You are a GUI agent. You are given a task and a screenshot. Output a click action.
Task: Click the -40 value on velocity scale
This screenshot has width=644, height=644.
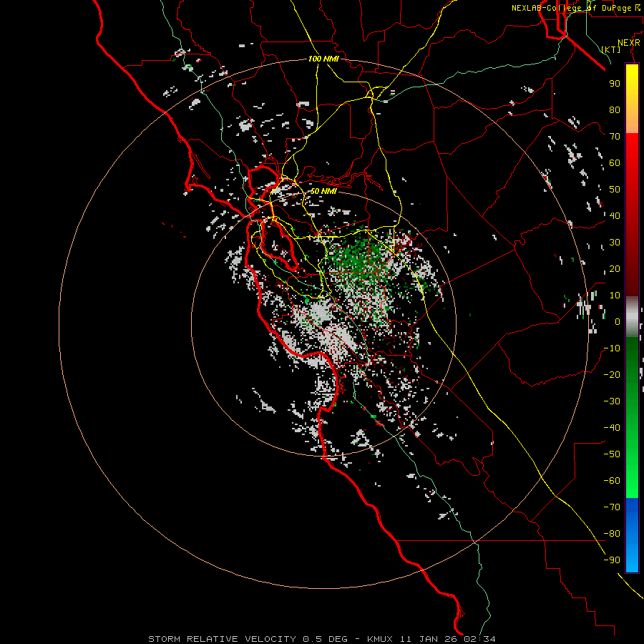point(612,428)
